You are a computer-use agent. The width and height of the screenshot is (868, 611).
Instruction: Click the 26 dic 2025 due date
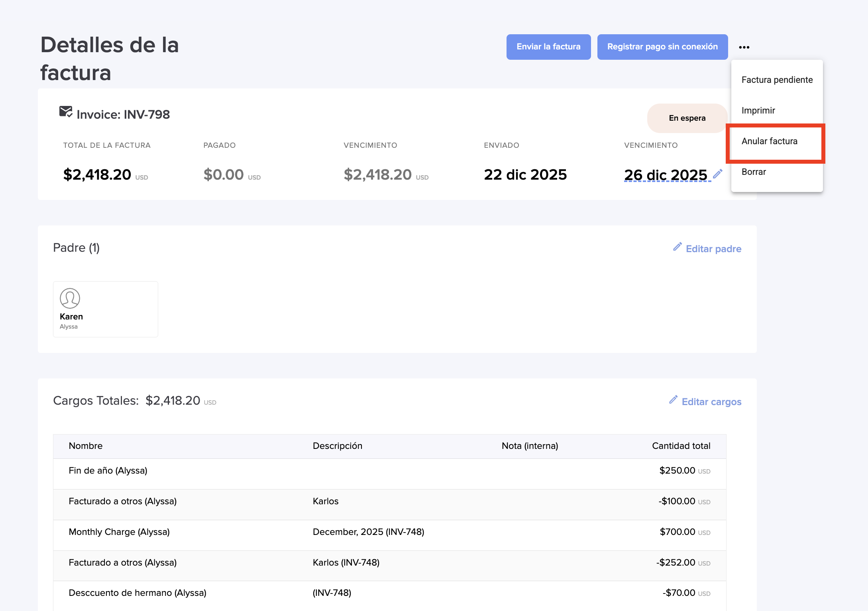666,175
